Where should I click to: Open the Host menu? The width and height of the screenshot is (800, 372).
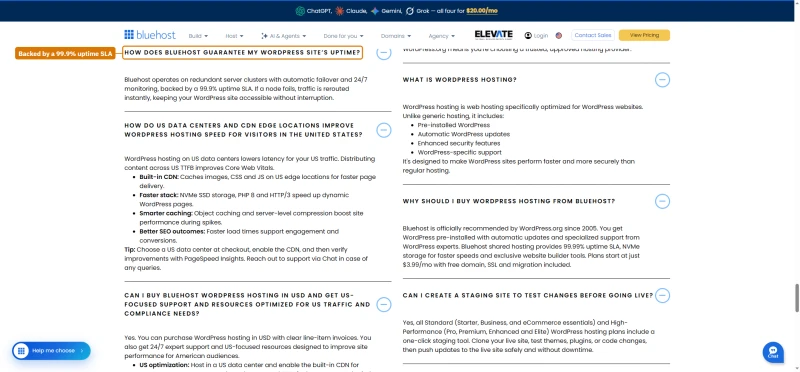tap(234, 36)
